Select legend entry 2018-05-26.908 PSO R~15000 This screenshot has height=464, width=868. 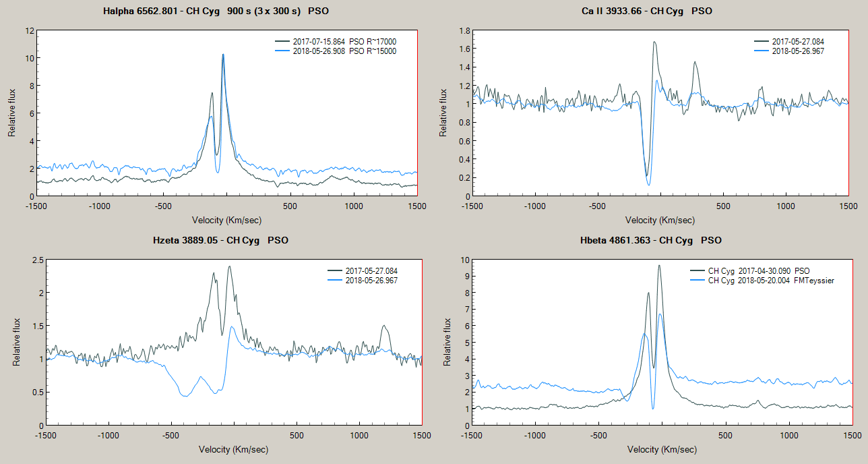click(x=344, y=51)
